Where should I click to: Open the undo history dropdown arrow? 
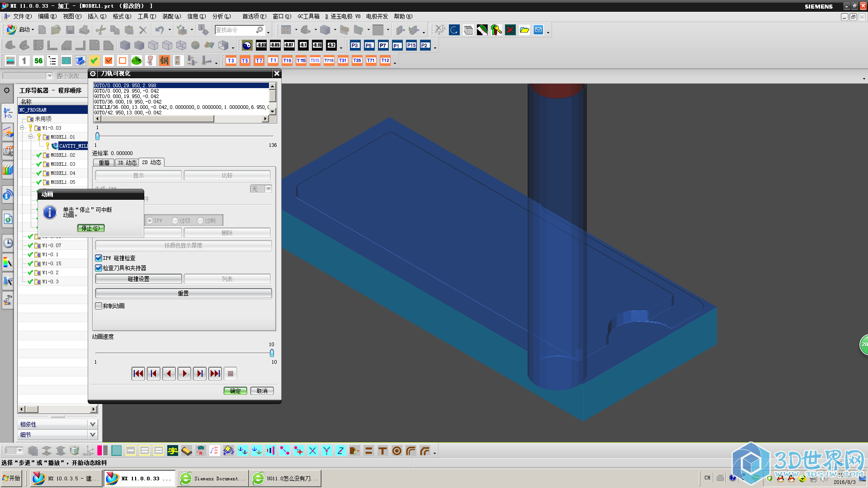point(170,30)
